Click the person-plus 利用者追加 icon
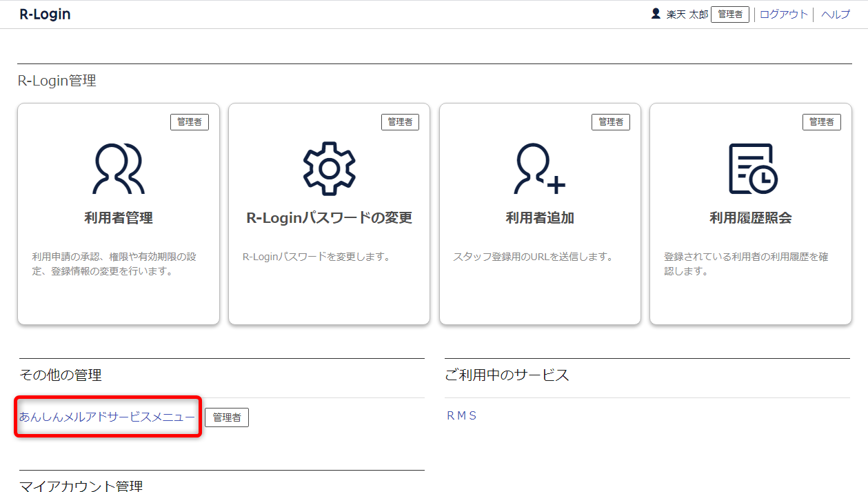 539,169
